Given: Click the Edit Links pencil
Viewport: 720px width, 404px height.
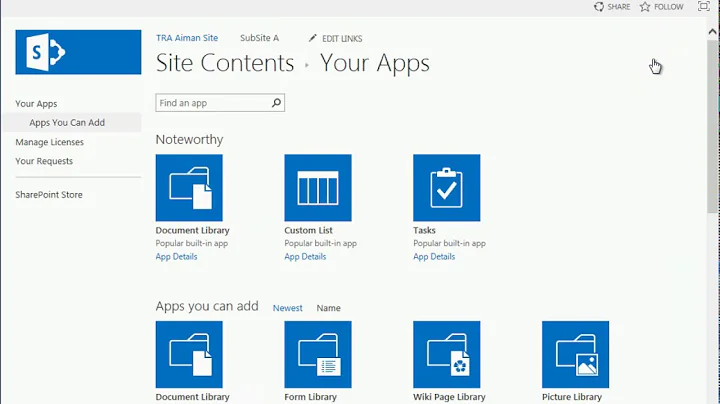Looking at the screenshot, I should pos(313,38).
